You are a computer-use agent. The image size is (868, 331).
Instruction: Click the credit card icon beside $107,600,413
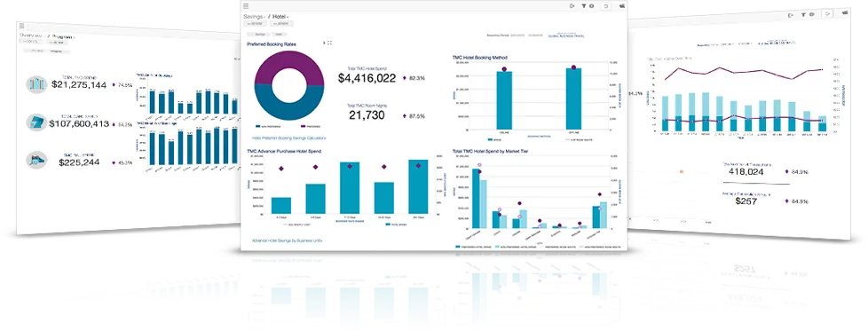(x=36, y=122)
